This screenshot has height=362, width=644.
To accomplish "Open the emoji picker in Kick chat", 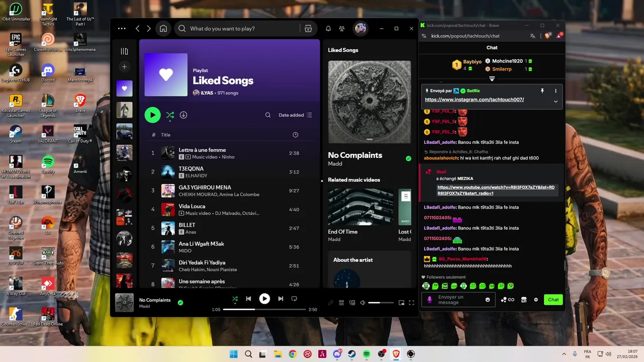I will 488,300.
